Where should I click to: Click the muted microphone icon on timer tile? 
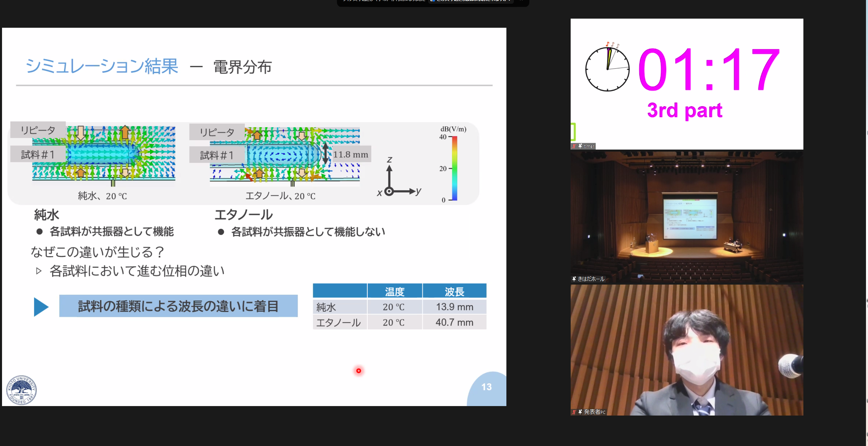(574, 146)
